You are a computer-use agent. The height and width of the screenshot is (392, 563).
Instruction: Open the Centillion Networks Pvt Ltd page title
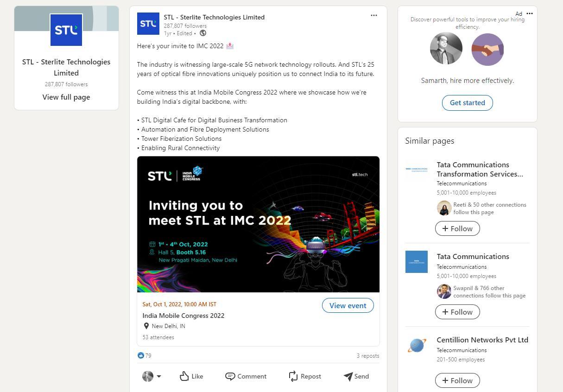482,340
